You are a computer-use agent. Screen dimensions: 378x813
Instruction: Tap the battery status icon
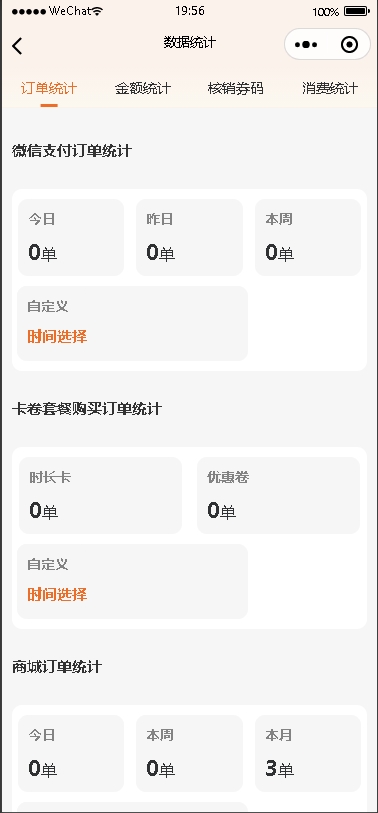click(357, 11)
